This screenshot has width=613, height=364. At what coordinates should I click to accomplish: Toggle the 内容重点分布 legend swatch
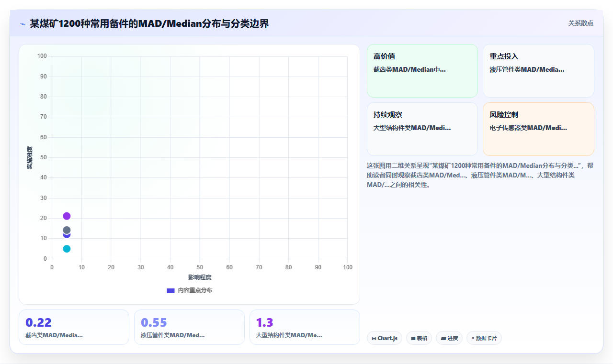click(x=170, y=290)
